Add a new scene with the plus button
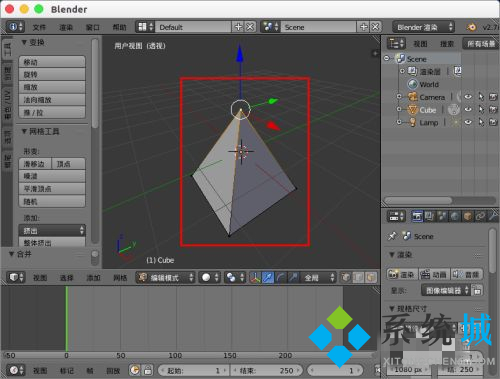This screenshot has width=500, height=379. 363,27
